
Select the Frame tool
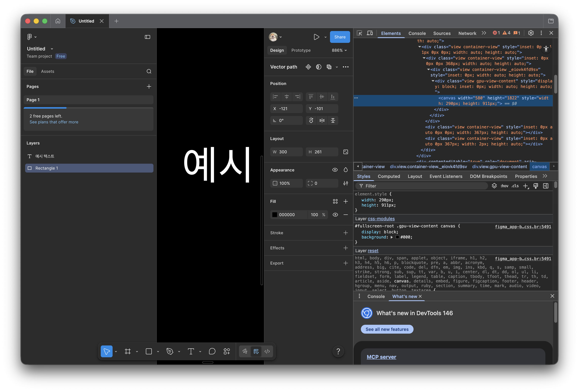pyautogui.click(x=128, y=351)
